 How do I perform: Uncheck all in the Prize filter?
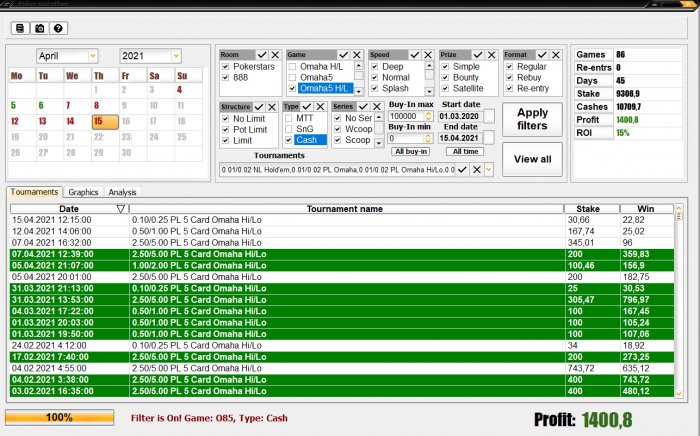point(492,55)
